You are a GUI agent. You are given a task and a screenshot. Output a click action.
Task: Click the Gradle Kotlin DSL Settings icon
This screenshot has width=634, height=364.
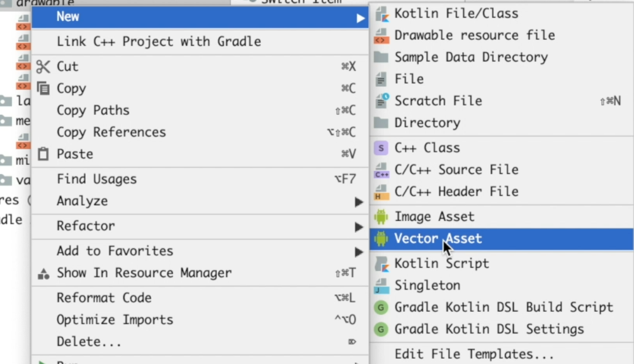[381, 329]
